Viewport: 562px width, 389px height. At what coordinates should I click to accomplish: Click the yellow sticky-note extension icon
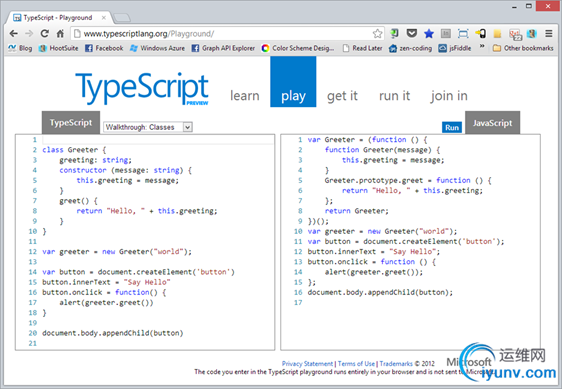pos(497,34)
